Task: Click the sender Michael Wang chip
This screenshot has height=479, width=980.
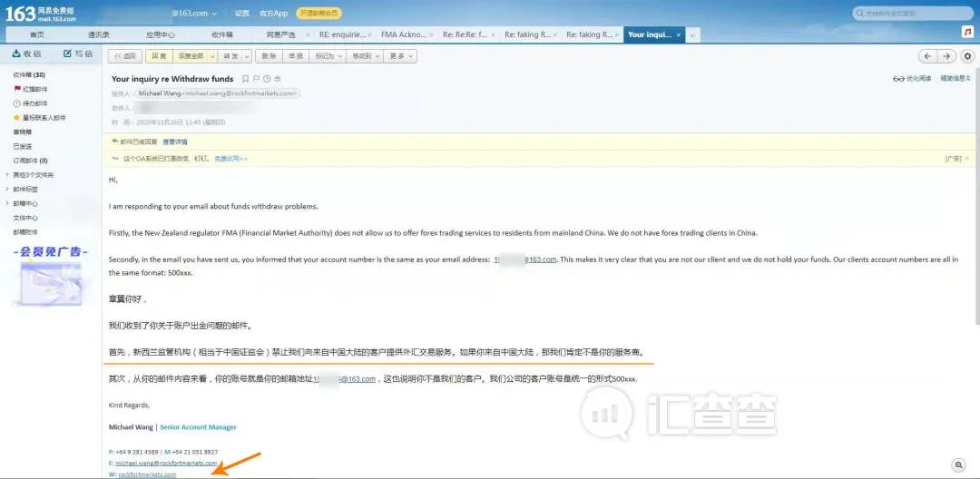Action: 218,93
